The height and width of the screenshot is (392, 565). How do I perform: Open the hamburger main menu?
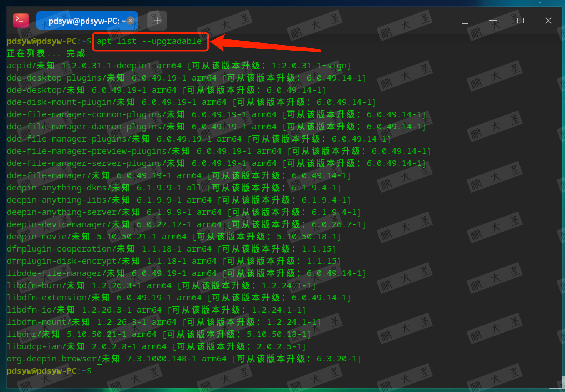coord(465,21)
